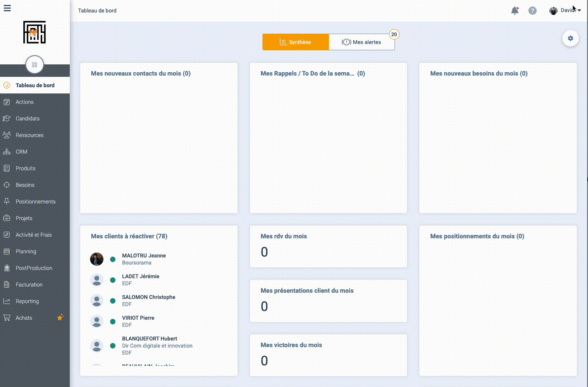Open the Activité et Frais menu item
The width and height of the screenshot is (588, 387).
[x=35, y=235]
